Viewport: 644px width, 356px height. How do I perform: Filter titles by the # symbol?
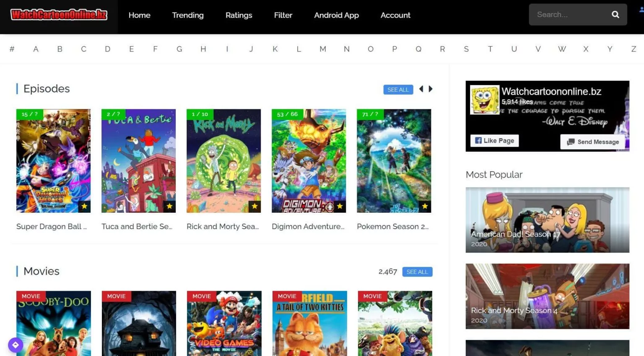[x=12, y=49]
